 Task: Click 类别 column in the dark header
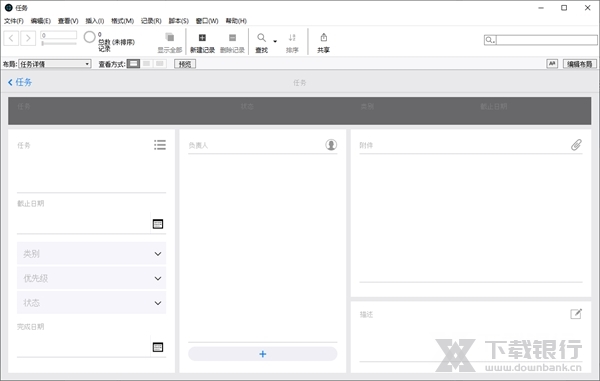[367, 106]
